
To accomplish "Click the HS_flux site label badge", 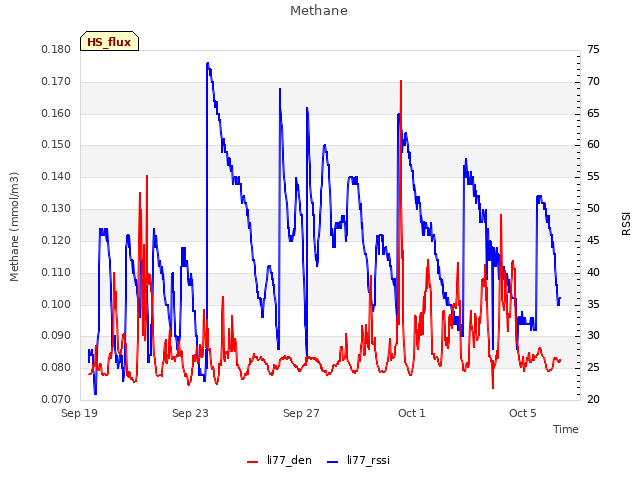I will [x=109, y=41].
